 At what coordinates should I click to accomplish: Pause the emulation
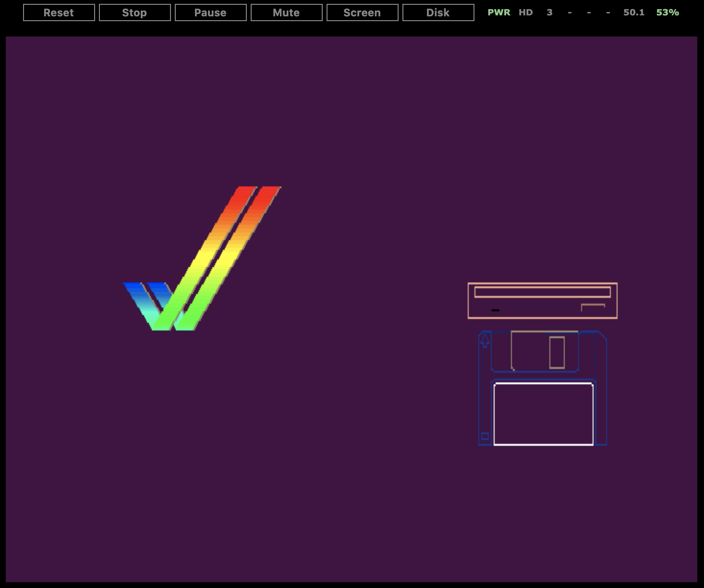211,12
